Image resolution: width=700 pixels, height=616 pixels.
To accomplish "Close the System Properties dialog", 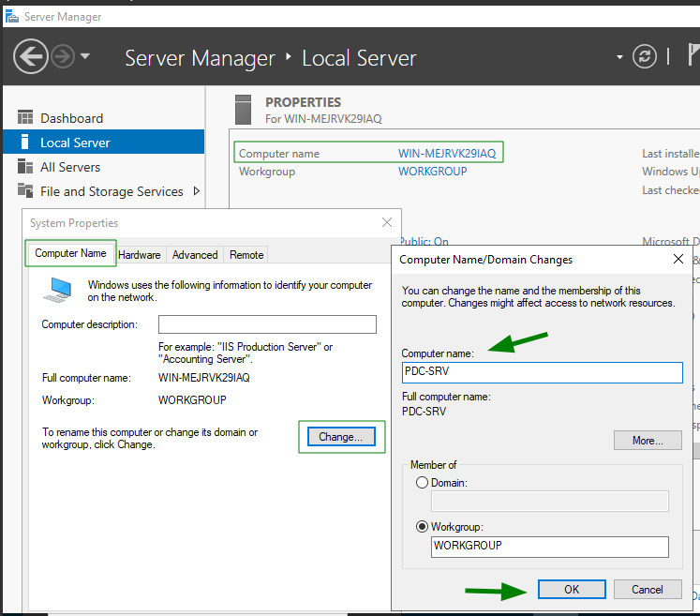I will 387,222.
